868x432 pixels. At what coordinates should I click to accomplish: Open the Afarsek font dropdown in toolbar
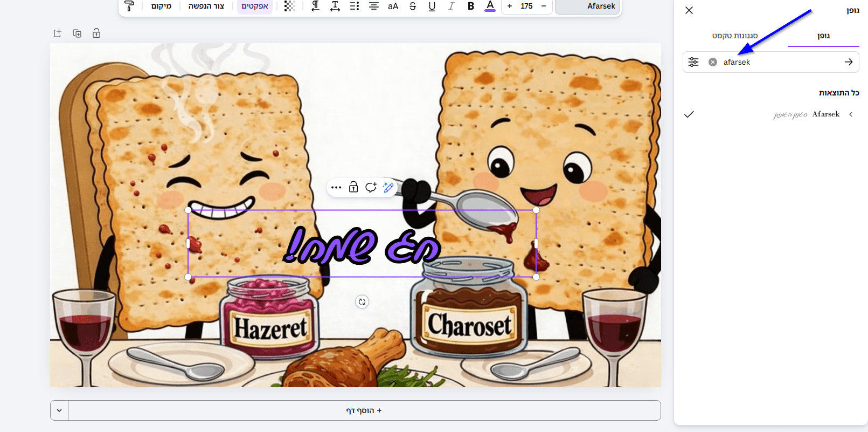point(587,6)
